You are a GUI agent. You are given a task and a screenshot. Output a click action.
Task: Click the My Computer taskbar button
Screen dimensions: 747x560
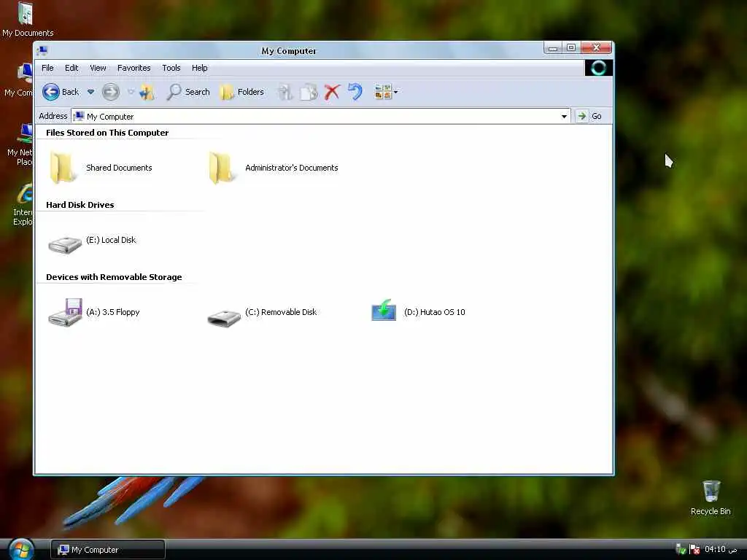tap(108, 550)
